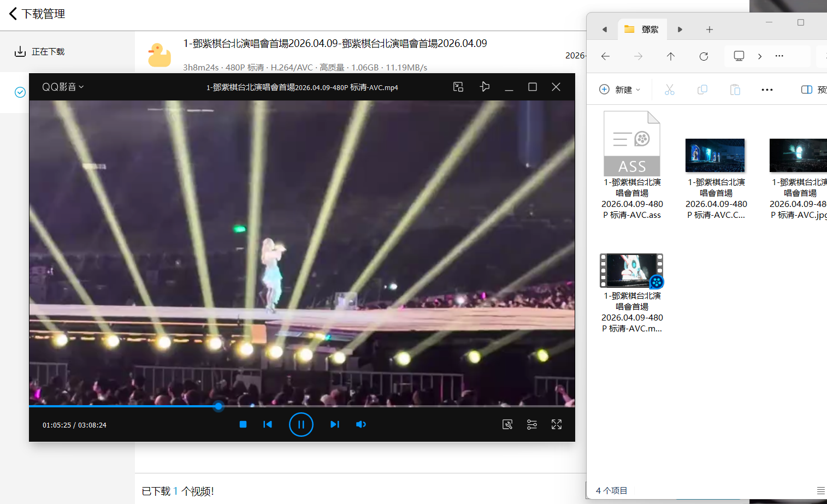Refresh the Explorer folder view

coord(704,56)
